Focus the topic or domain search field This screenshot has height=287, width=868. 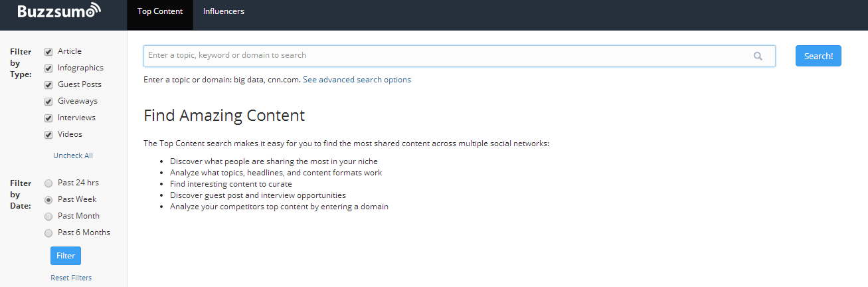(445, 56)
